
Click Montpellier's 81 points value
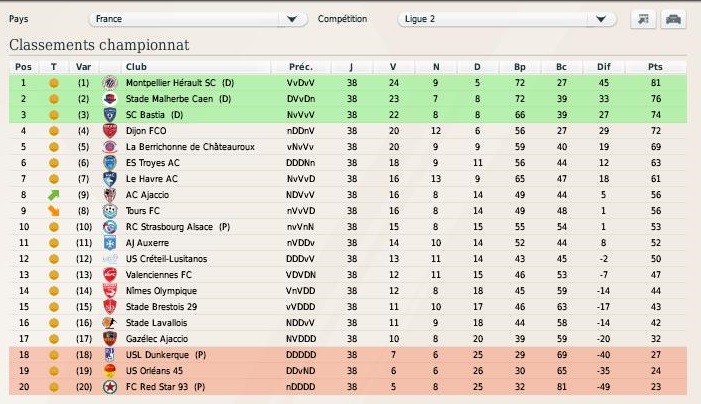pos(655,83)
